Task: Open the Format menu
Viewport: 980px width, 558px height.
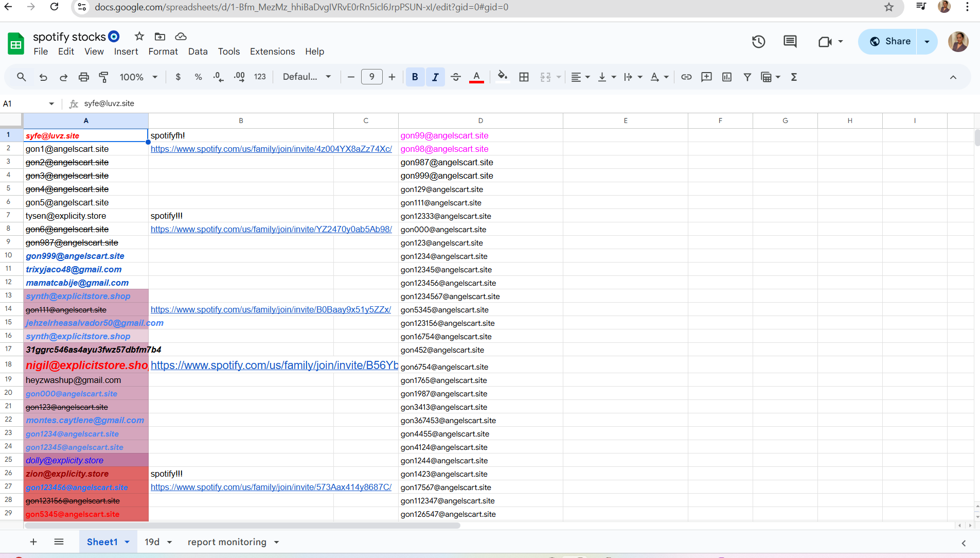Action: point(163,51)
